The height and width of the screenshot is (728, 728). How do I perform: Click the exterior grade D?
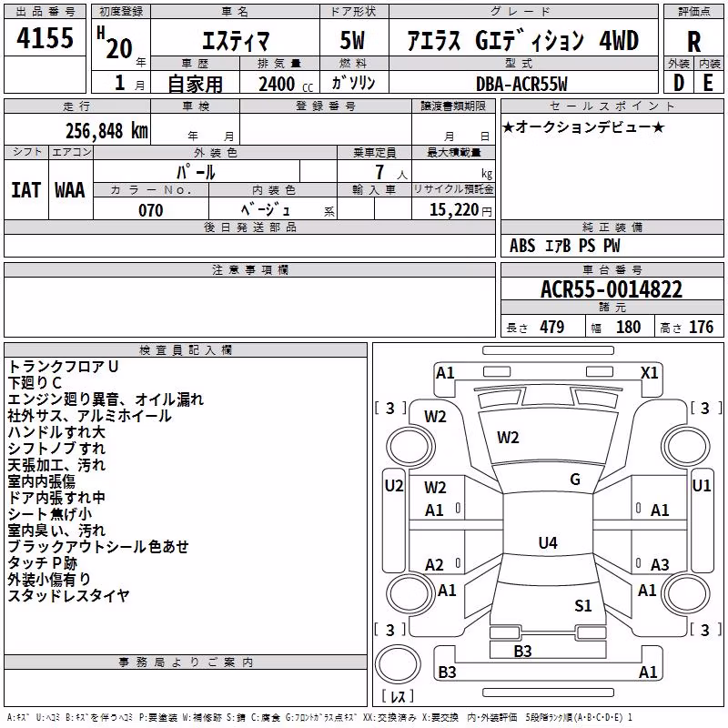[678, 83]
